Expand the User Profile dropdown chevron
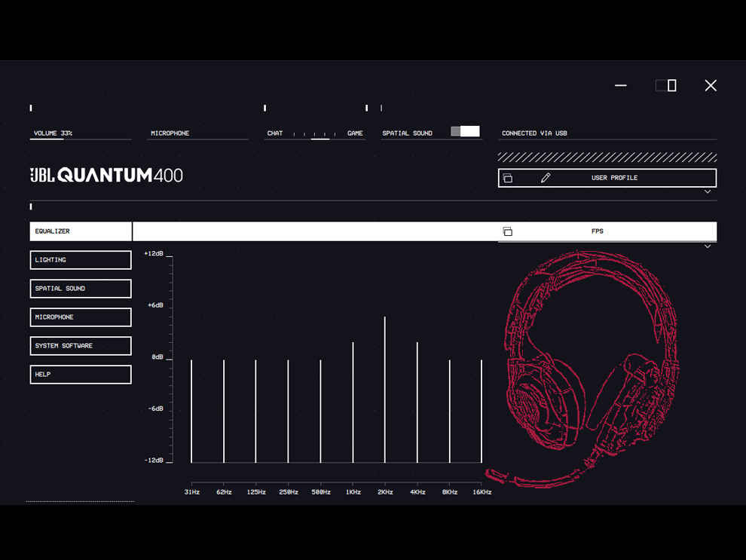This screenshot has height=560, width=746. pyautogui.click(x=708, y=191)
